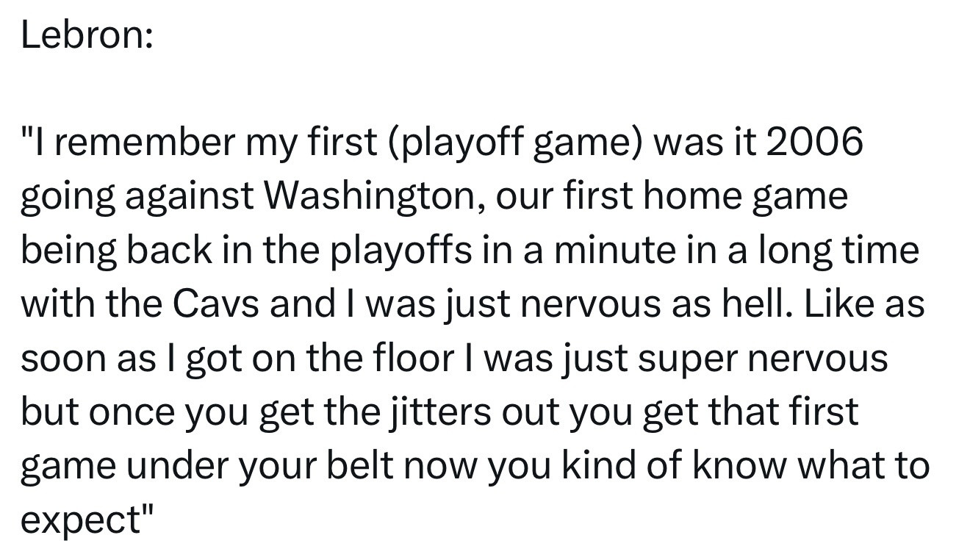This screenshot has width=970, height=560.
Task: Click on the word "hell."
Action: tap(758, 304)
